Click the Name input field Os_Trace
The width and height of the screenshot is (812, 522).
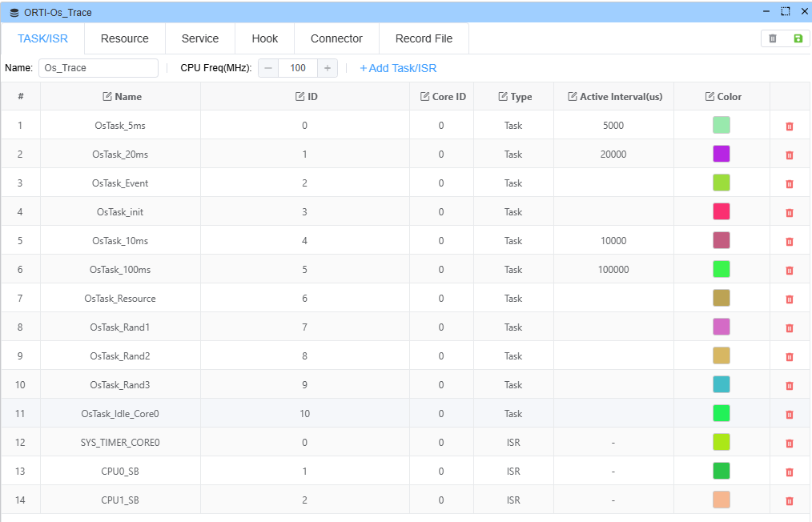[x=98, y=68]
